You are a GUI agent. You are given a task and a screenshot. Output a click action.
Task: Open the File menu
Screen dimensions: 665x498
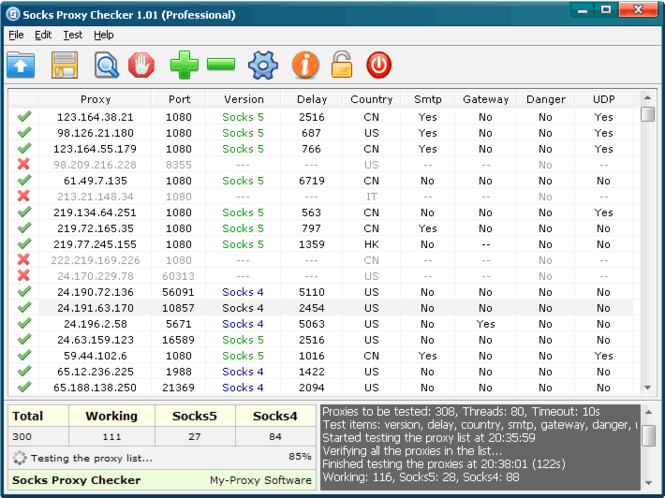[16, 35]
